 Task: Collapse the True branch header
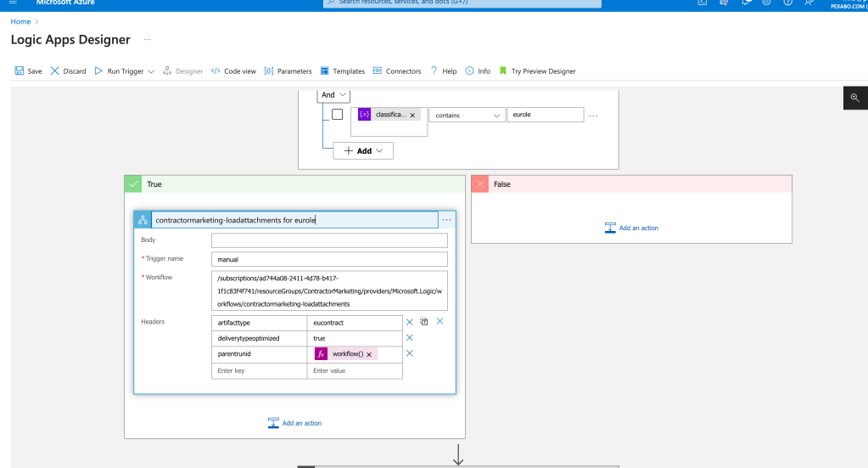coord(295,184)
